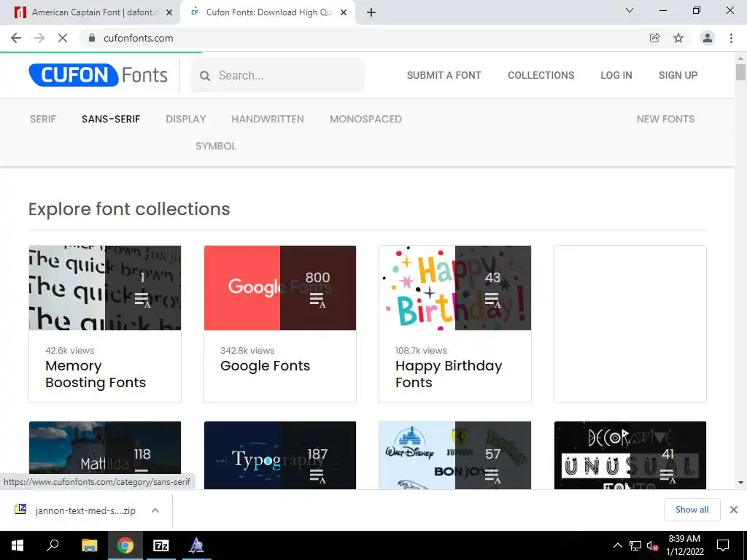The image size is (747, 560).
Task: Open Windows Start menu
Action: tap(18, 545)
